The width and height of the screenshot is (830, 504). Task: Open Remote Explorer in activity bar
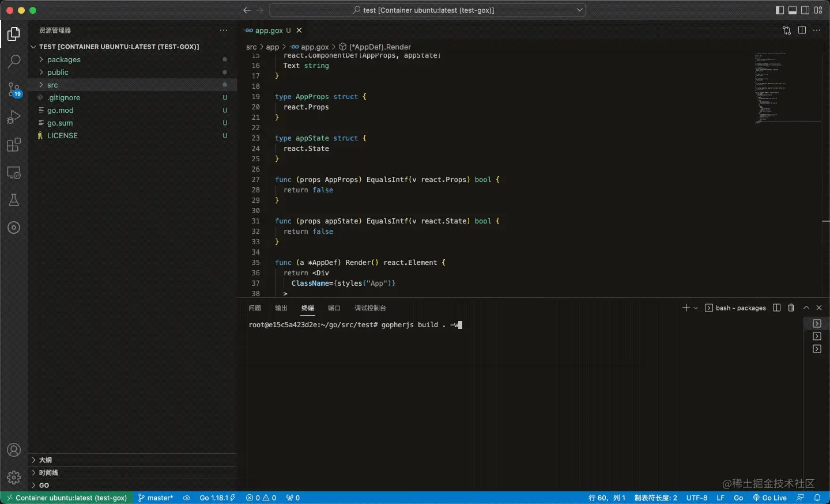click(x=14, y=172)
